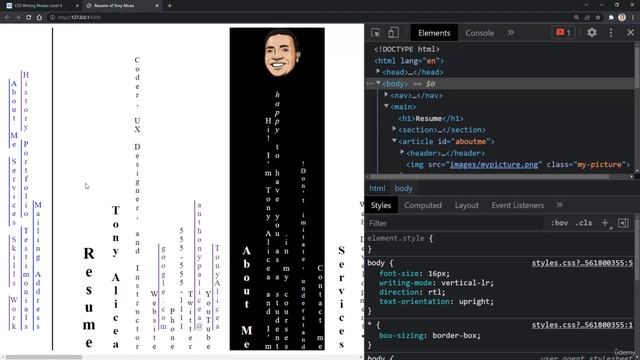
Task: Expand the header element node
Action: click(402, 152)
